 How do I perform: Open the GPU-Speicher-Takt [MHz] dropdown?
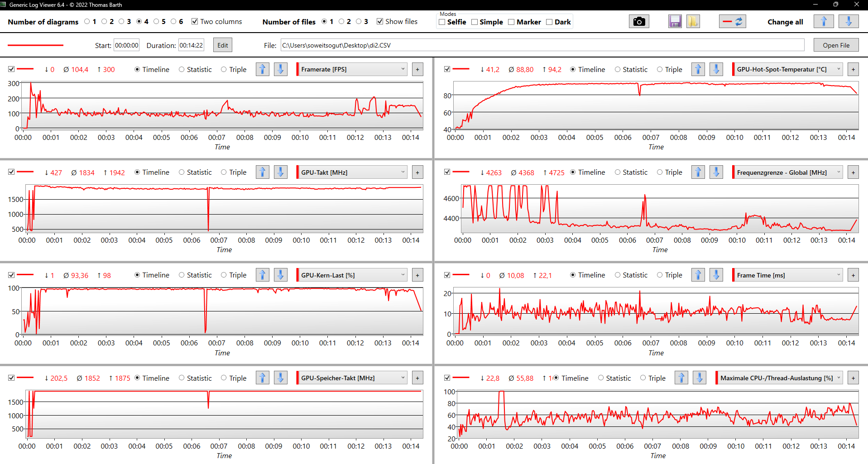(x=352, y=378)
